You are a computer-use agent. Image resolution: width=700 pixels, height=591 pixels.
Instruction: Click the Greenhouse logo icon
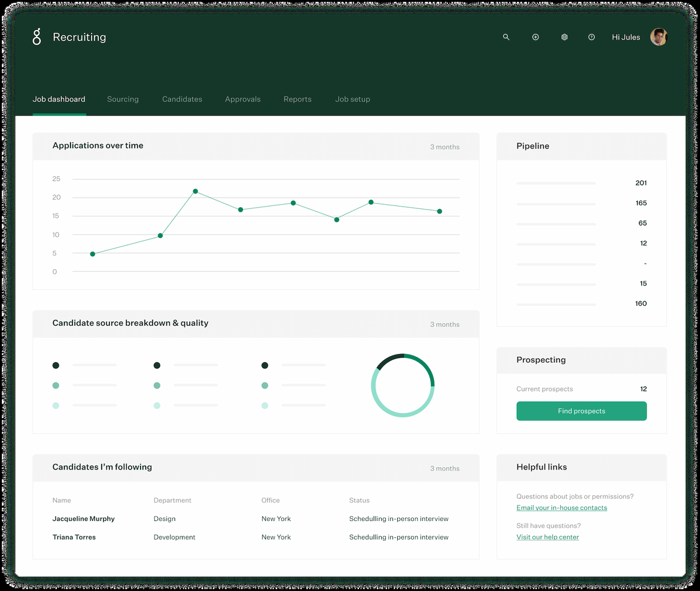click(x=37, y=37)
